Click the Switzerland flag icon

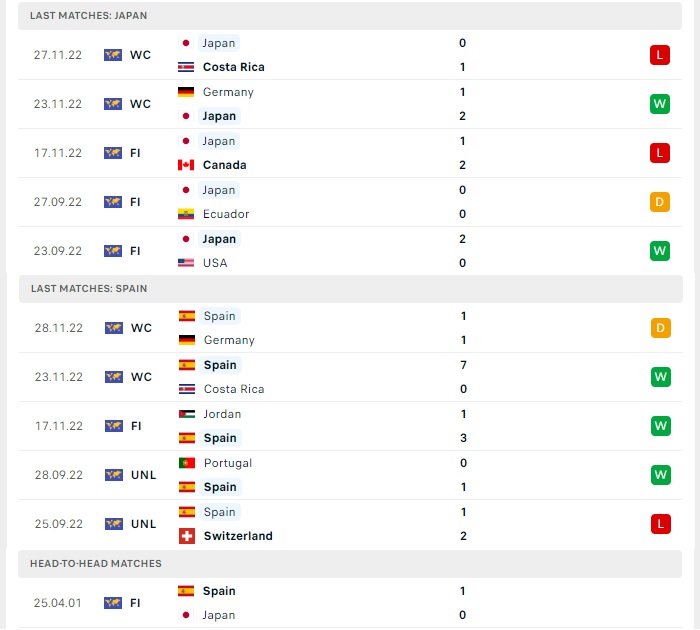tap(187, 536)
